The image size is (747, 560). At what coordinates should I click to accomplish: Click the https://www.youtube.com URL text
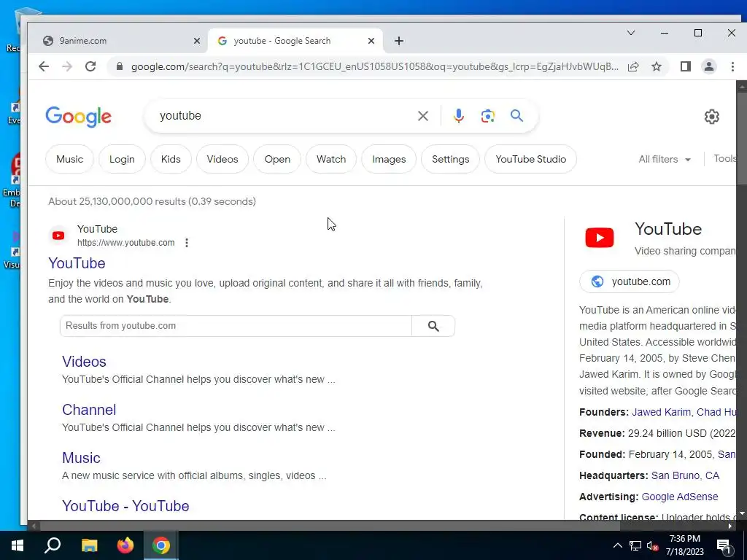click(125, 243)
